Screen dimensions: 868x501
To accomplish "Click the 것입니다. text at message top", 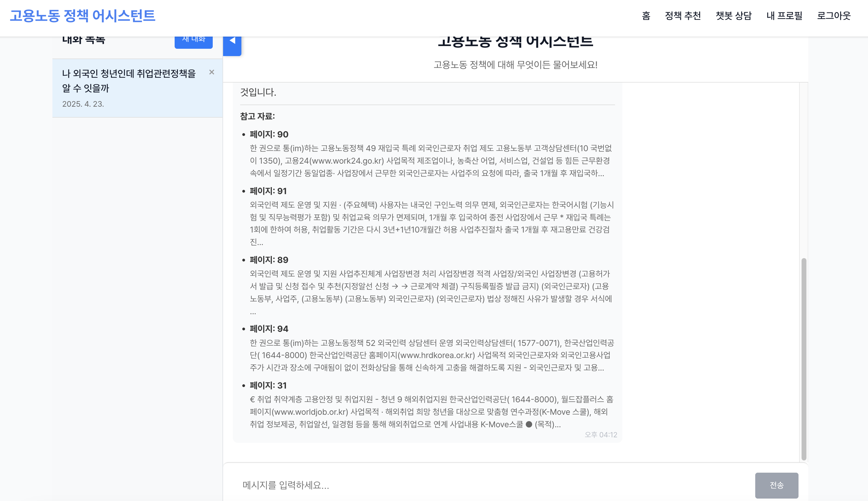I will point(258,92).
